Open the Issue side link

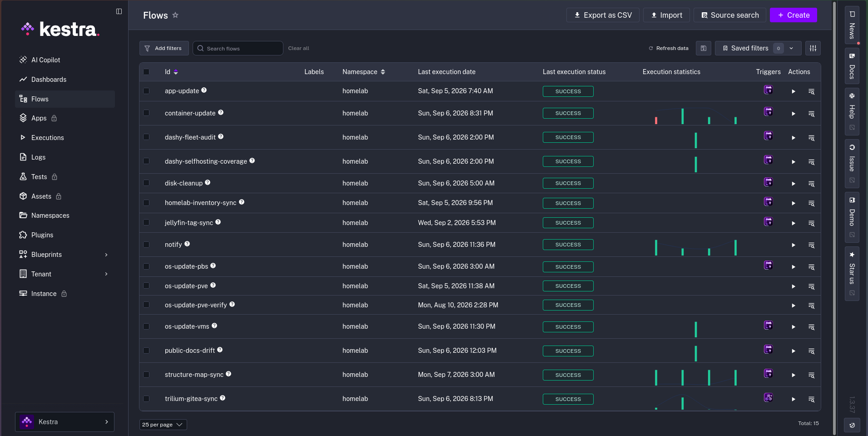(x=852, y=164)
